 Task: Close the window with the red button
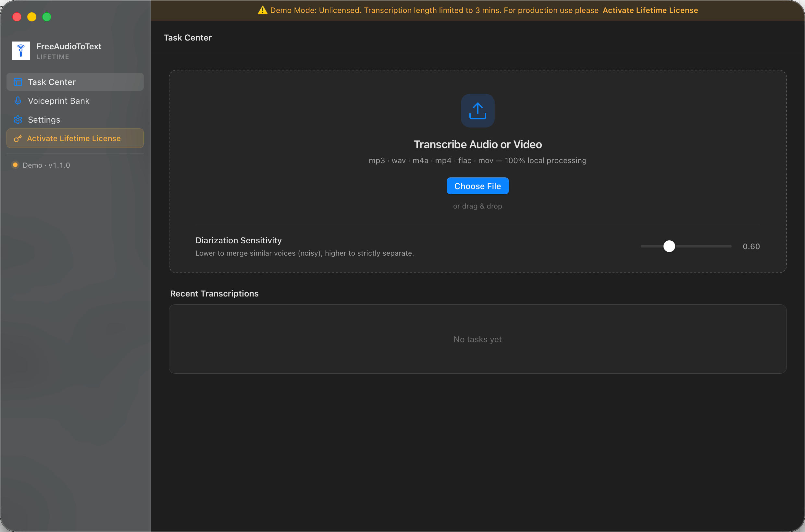17,17
